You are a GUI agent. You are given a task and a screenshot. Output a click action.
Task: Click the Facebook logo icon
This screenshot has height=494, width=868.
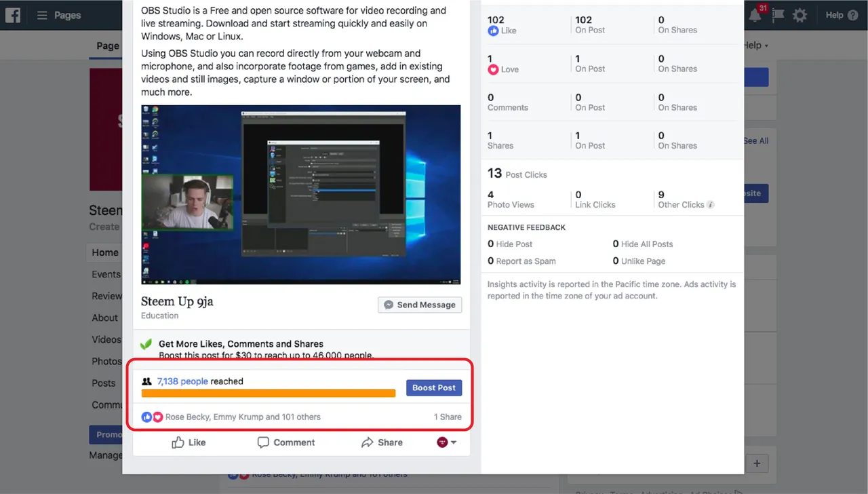point(12,15)
